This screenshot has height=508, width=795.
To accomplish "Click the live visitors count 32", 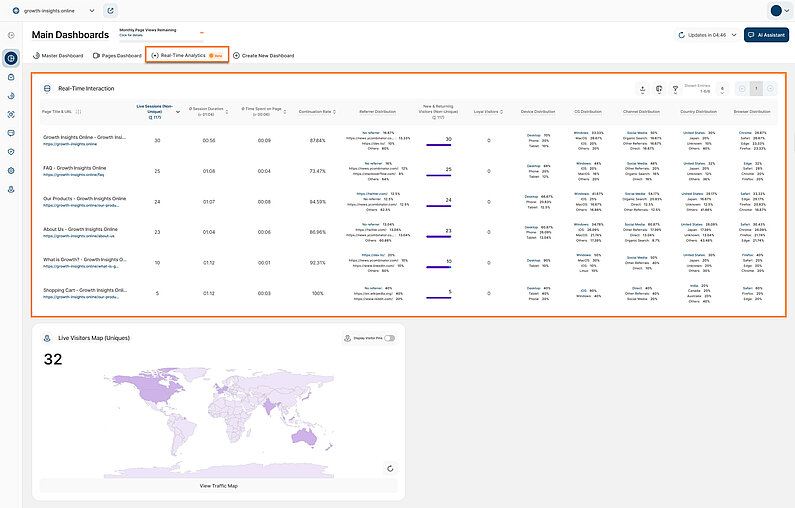I will 53,359.
